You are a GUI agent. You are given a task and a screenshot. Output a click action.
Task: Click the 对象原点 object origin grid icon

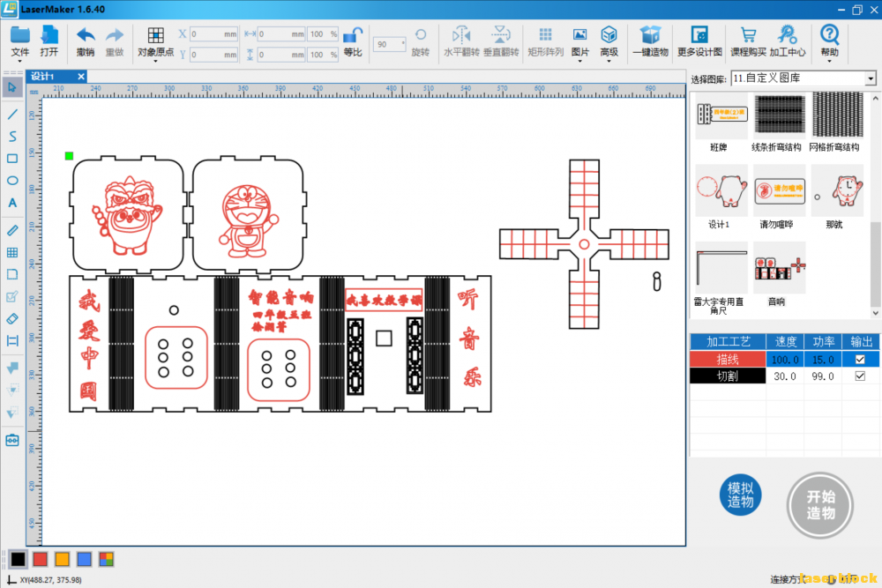(156, 35)
